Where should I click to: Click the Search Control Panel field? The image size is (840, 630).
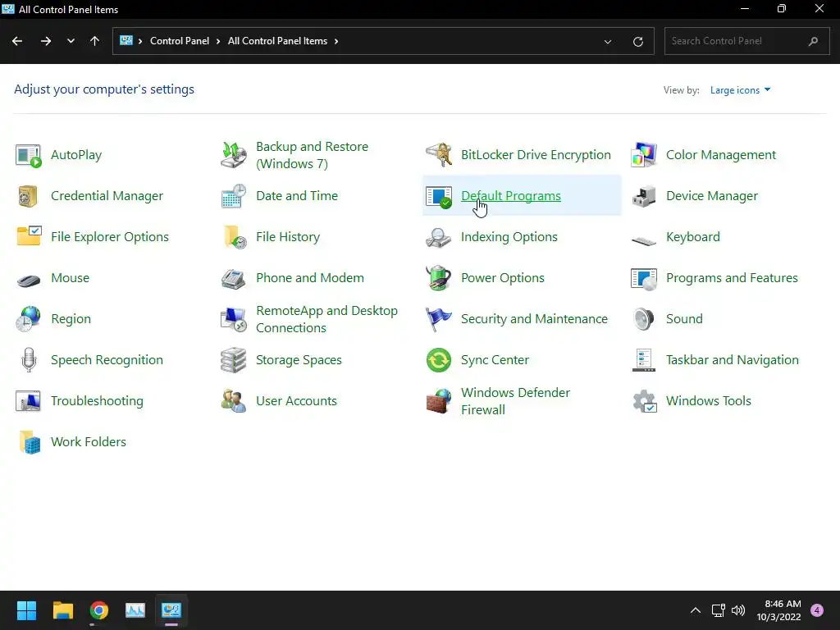point(746,41)
